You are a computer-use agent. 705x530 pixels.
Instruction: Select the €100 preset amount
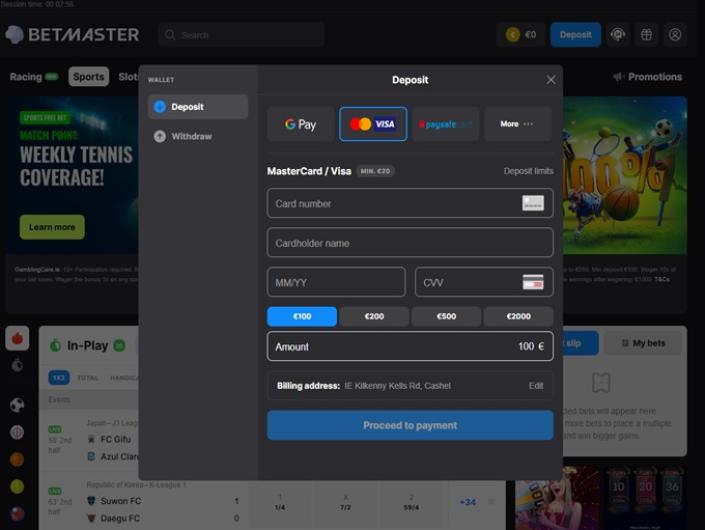(x=302, y=317)
